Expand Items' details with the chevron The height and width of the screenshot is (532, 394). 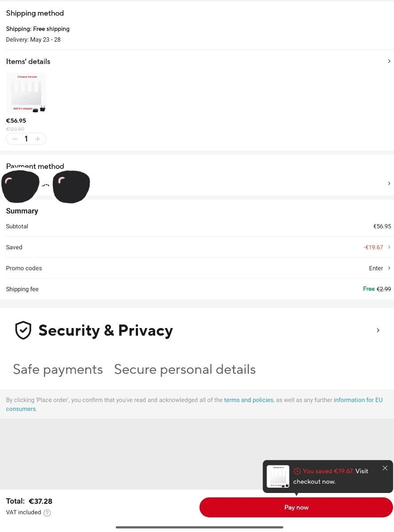pos(389,61)
